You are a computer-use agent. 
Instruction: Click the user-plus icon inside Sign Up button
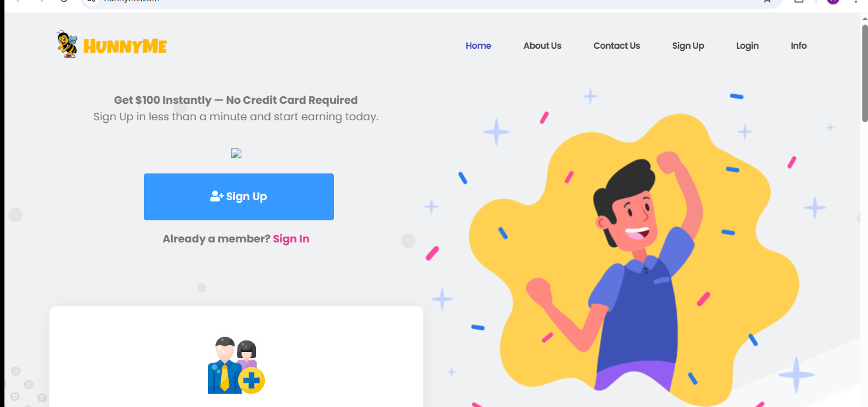pos(217,197)
